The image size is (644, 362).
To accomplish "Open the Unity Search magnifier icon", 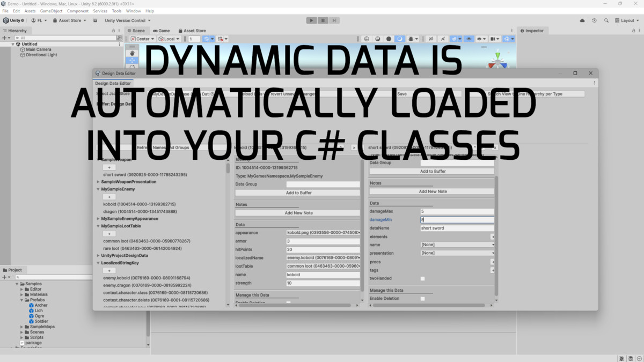I will point(606,20).
